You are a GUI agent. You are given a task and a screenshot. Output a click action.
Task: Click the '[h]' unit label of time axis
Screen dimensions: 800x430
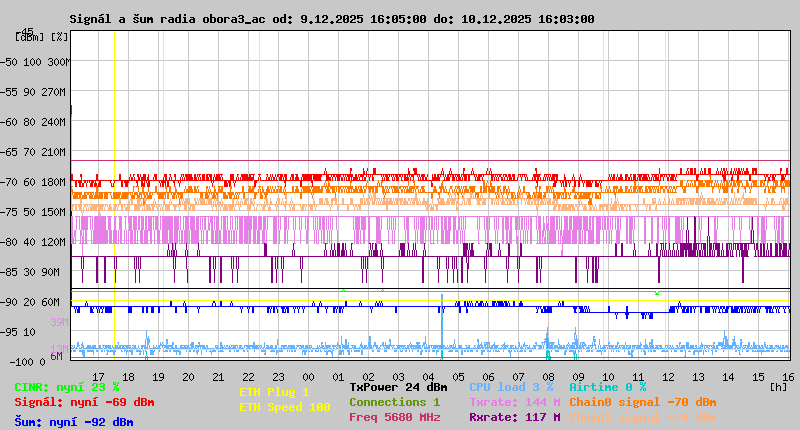click(x=779, y=387)
